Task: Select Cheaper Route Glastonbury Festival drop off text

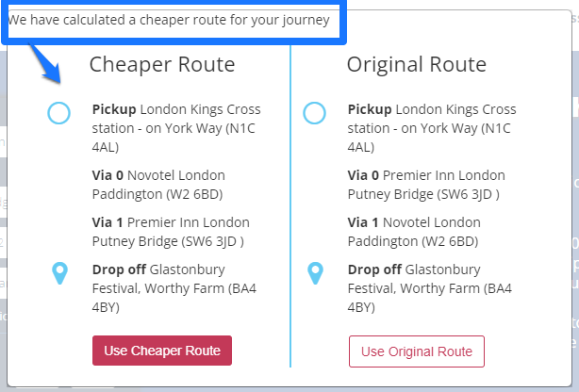Action: coord(174,288)
